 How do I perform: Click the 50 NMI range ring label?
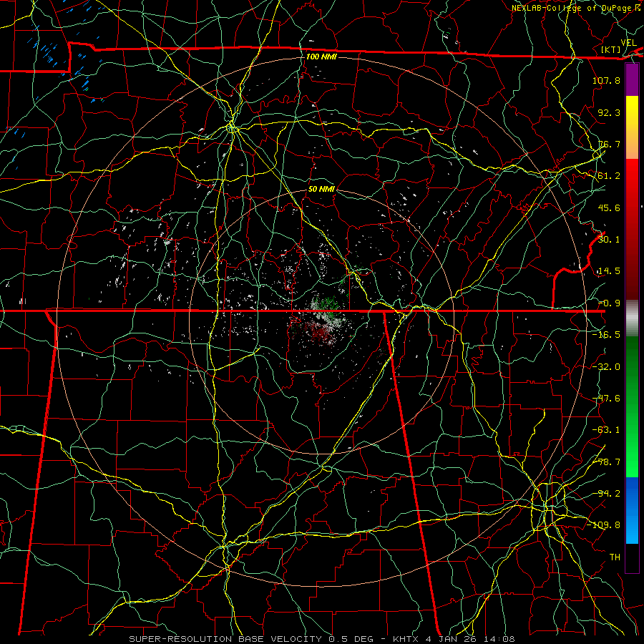pos(321,189)
